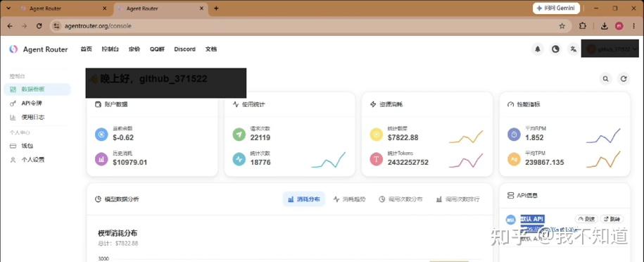Switch to the 消耗趋势 tab
The height and width of the screenshot is (262, 644).
350,199
